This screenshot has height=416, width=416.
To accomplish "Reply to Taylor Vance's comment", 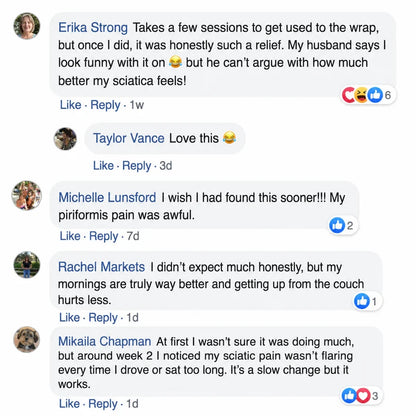I will tap(137, 166).
